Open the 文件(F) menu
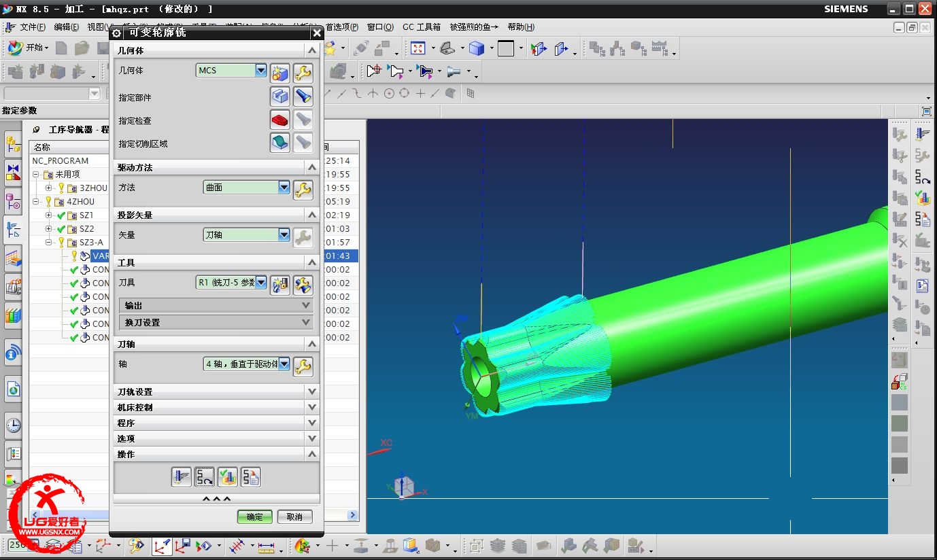The width and height of the screenshot is (937, 560). pos(33,27)
